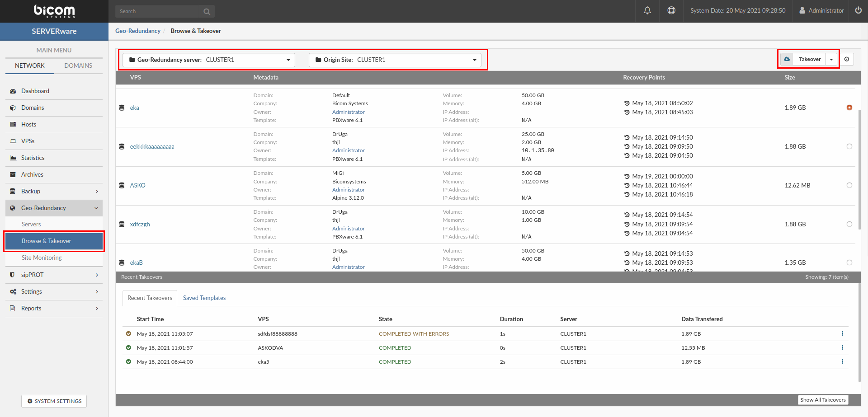
Task: Click the clock icon next to Takeover
Action: point(847,59)
